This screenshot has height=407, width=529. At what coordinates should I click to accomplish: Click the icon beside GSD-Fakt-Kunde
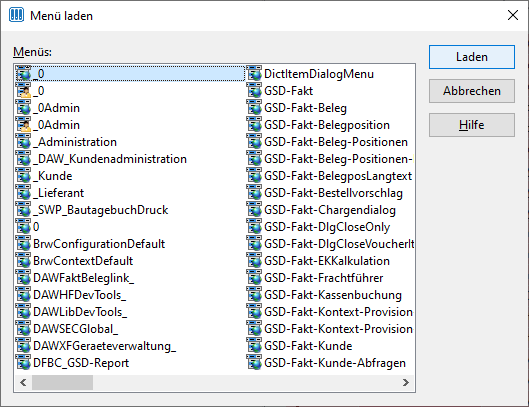pos(254,346)
